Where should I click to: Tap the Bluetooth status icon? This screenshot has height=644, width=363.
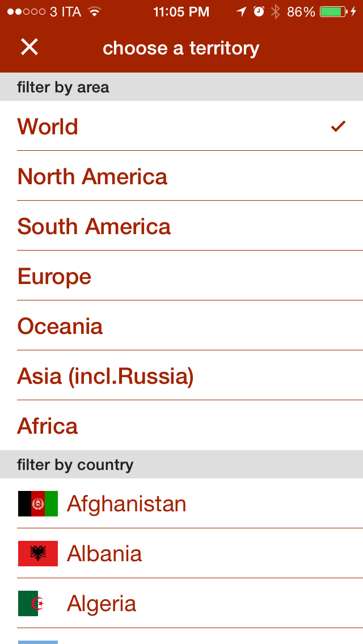point(275,12)
